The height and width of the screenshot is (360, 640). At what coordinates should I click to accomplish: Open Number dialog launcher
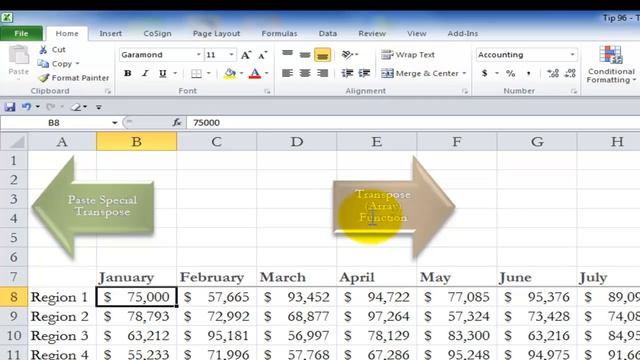tap(573, 91)
